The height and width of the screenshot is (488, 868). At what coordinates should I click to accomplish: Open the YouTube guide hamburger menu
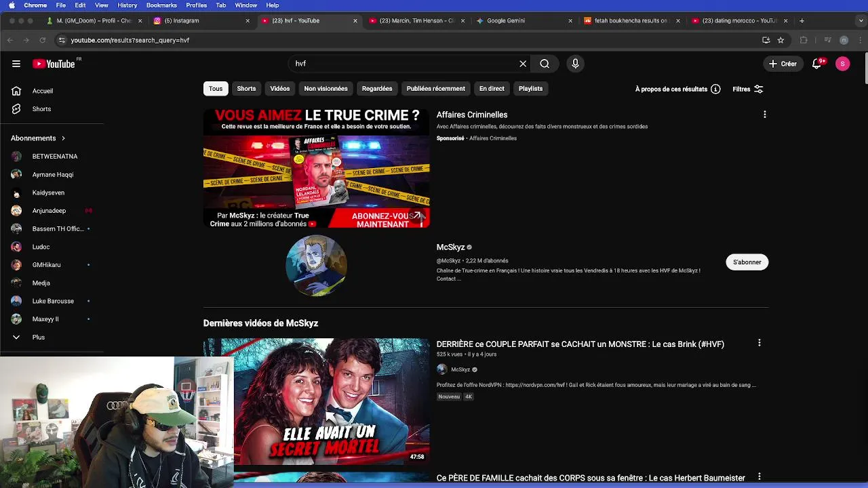16,64
